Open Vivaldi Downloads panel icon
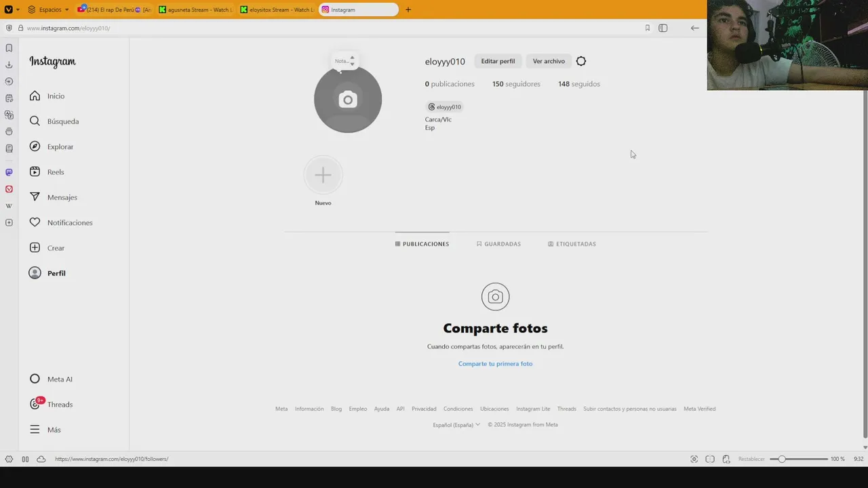 (x=9, y=65)
